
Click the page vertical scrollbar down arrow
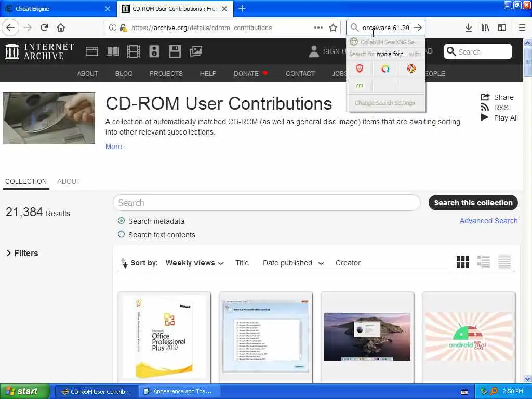pyautogui.click(x=528, y=379)
